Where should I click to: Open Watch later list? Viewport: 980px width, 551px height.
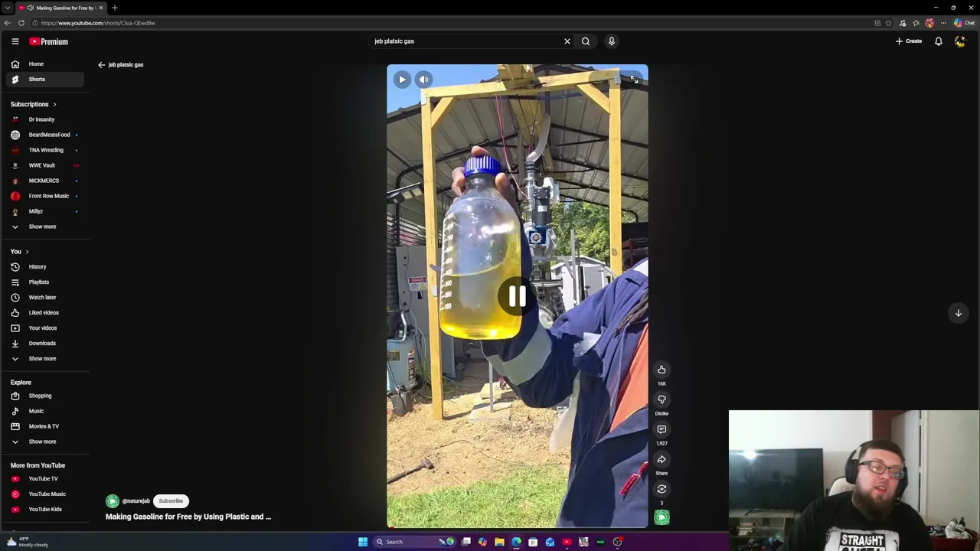(x=46, y=298)
